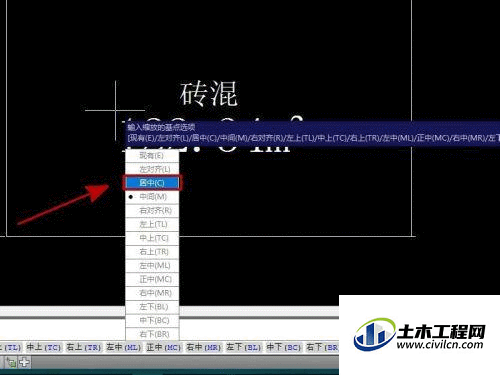This screenshot has width=500, height=375.
Task: Click 中上(TC) option in the command line
Action: 44,347
